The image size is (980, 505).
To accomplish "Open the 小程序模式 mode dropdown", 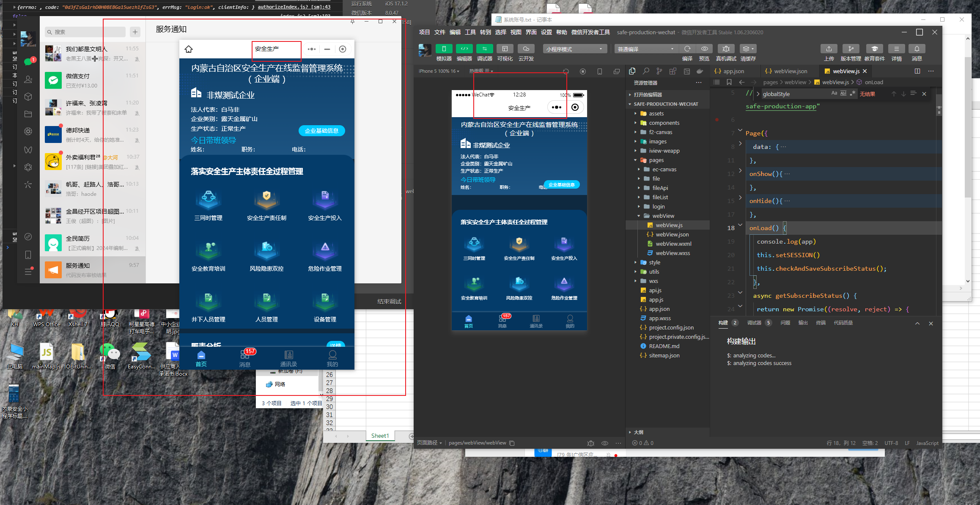I will [574, 49].
